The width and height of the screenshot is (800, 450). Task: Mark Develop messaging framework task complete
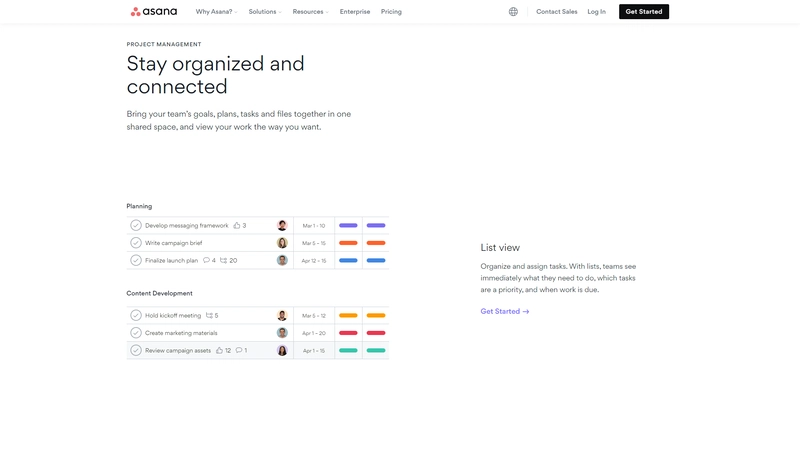136,225
